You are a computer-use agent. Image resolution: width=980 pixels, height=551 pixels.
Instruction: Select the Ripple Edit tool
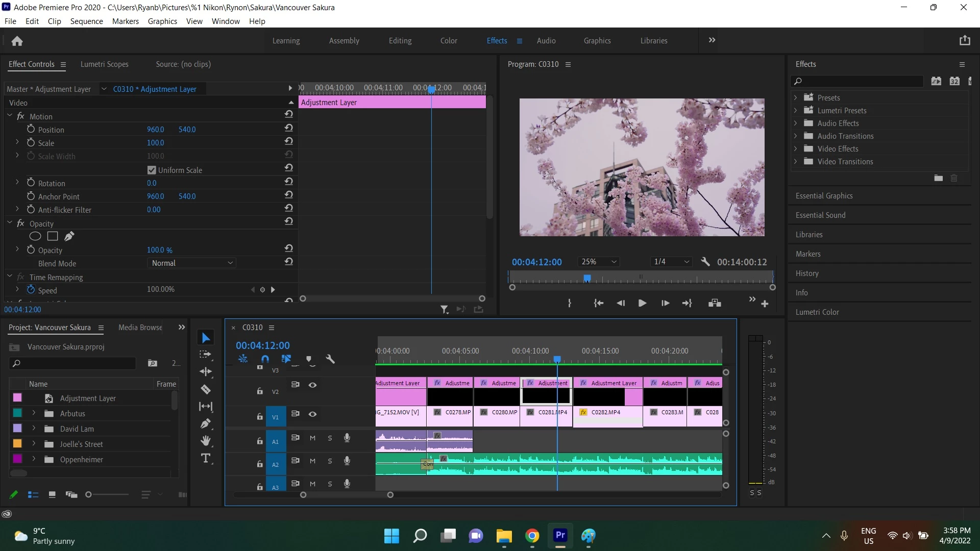click(206, 372)
